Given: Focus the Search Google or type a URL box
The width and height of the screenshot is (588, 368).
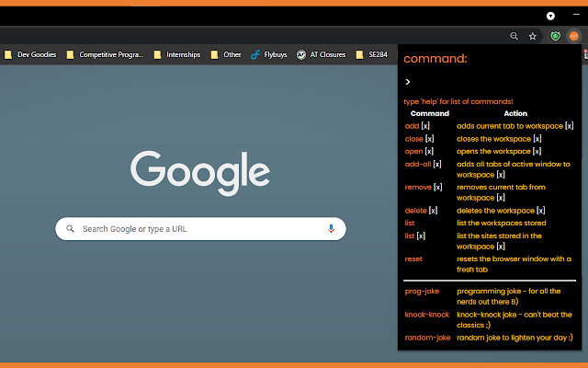Looking at the screenshot, I should pyautogui.click(x=200, y=229).
